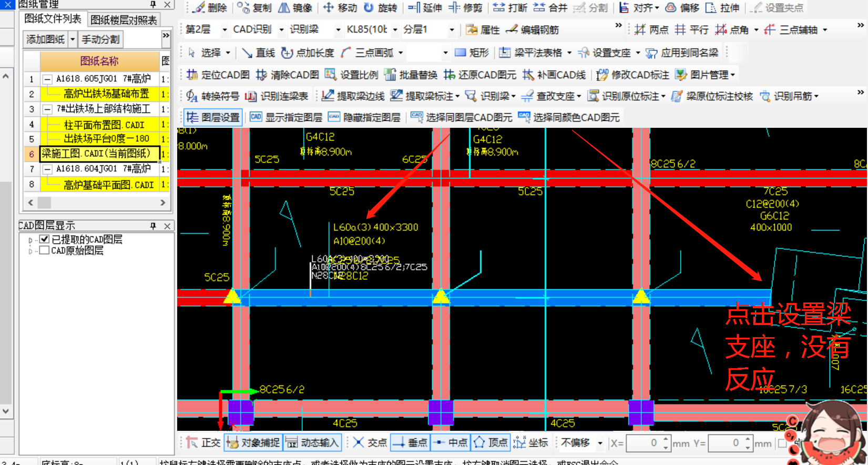This screenshot has height=465, width=868.
Task: Click the 合并 (merge) tool
Action: (x=550, y=8)
